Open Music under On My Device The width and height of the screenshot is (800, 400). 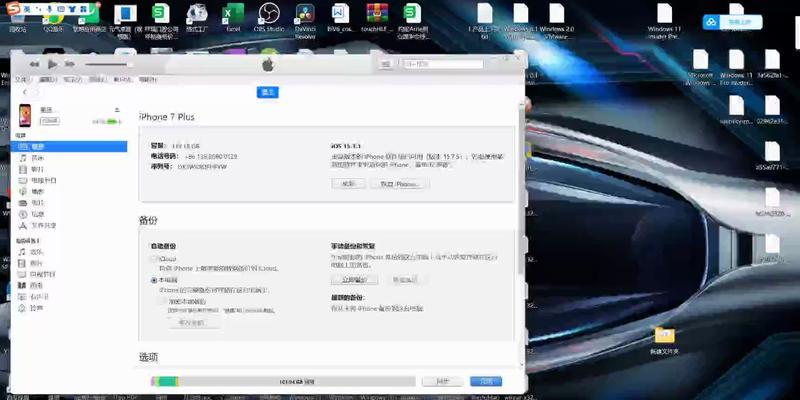point(37,252)
